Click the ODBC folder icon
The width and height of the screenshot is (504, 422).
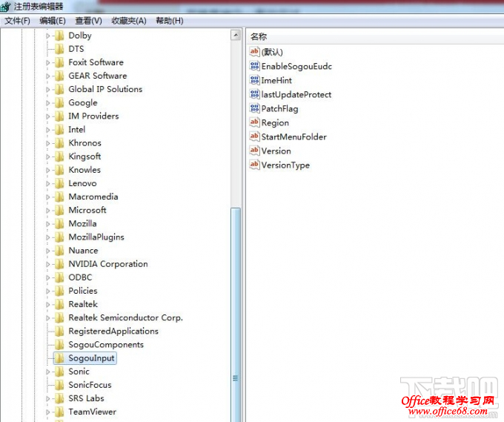pyautogui.click(x=59, y=277)
